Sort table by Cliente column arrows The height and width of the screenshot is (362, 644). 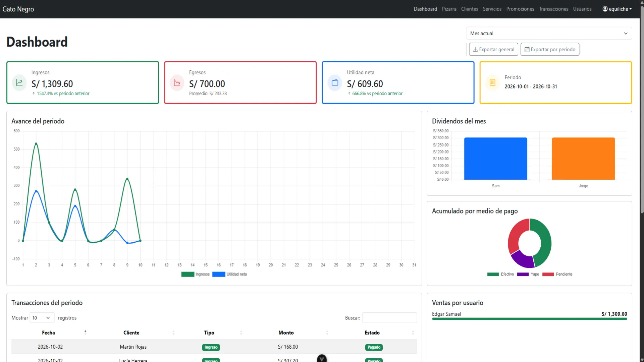(173, 333)
